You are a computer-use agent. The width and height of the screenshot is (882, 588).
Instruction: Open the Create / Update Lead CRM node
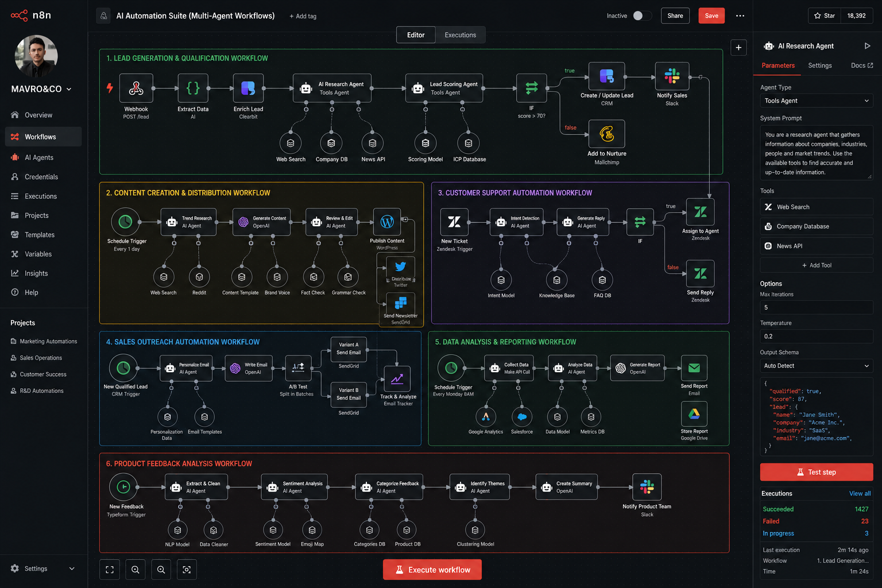pyautogui.click(x=607, y=76)
